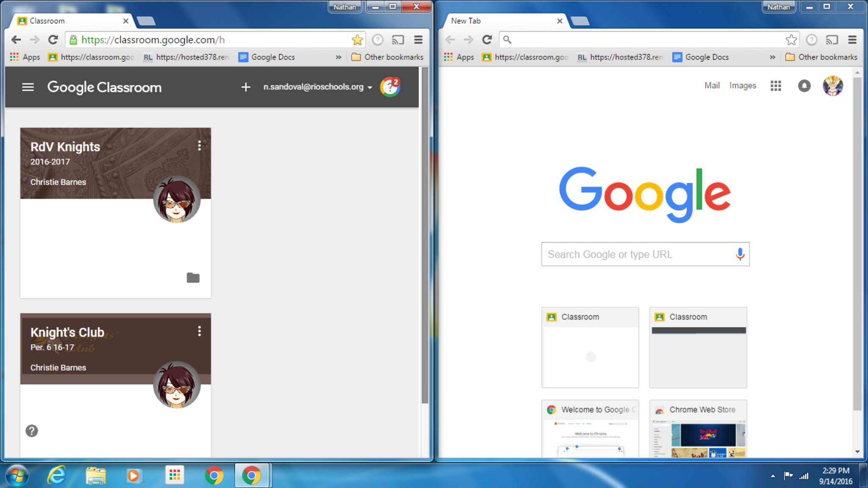Open Google Classroom hamburger menu

[28, 87]
